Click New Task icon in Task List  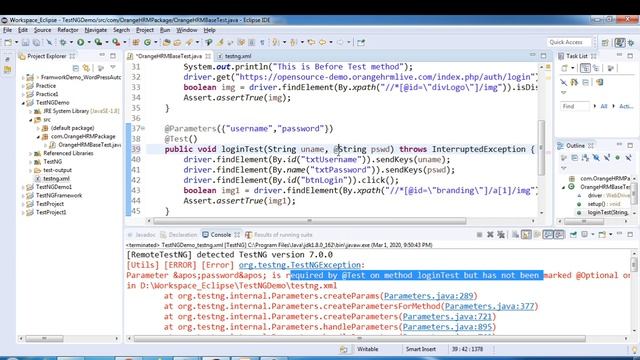[x=564, y=68]
